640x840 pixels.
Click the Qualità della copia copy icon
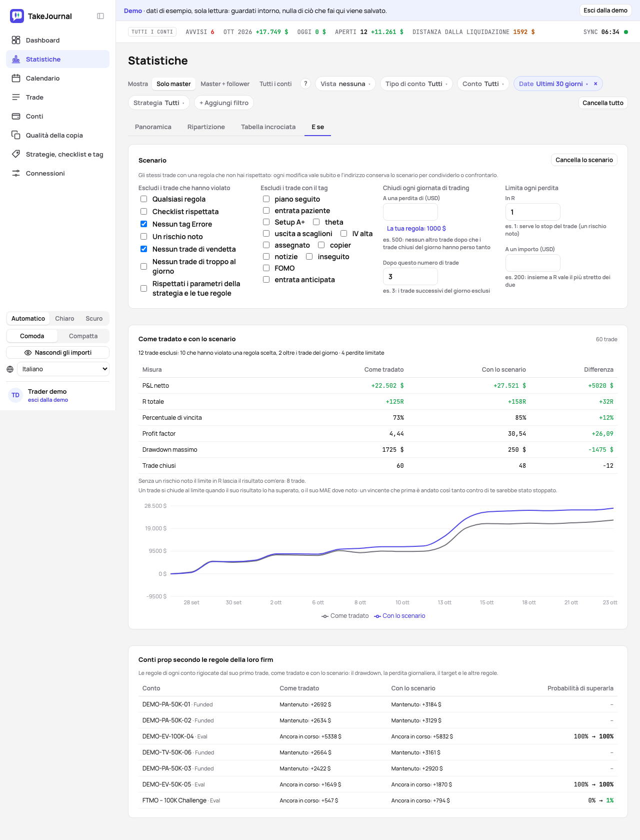[16, 135]
